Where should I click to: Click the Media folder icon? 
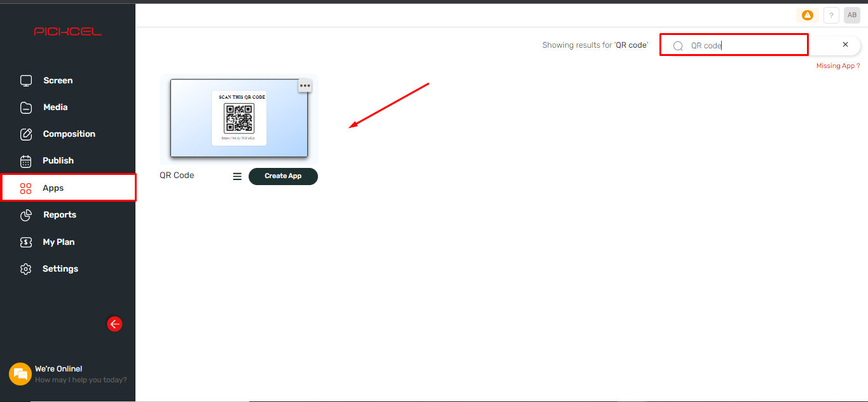(x=26, y=107)
